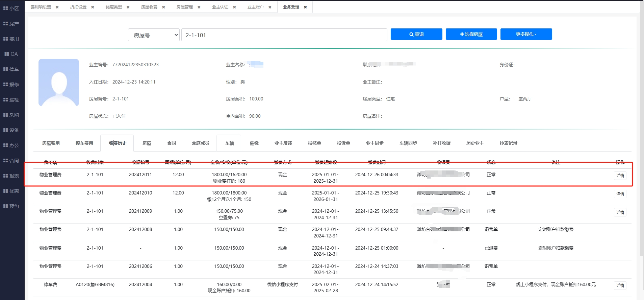The image size is (644, 300).
Task: Close the 费用项设置 tab
Action: coord(57,7)
